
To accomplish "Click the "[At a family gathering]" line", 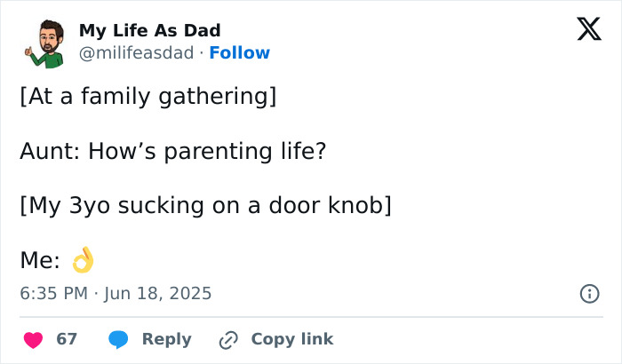I will click(148, 96).
